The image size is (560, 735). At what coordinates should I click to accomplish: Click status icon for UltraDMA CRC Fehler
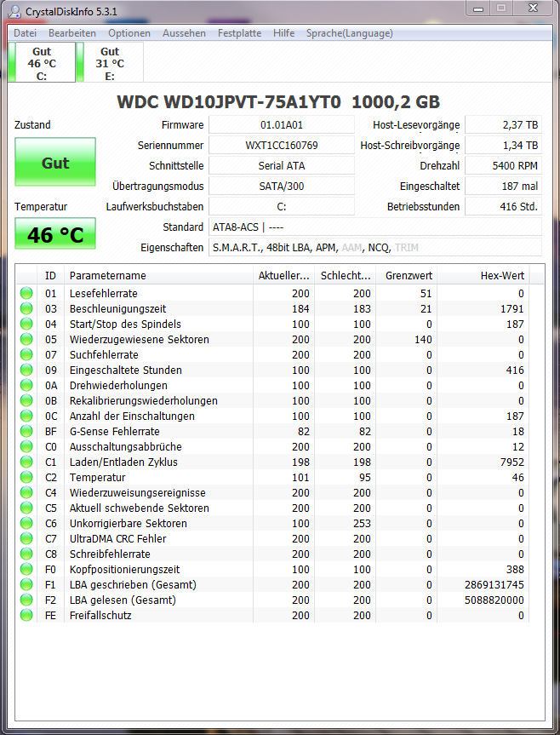26,538
